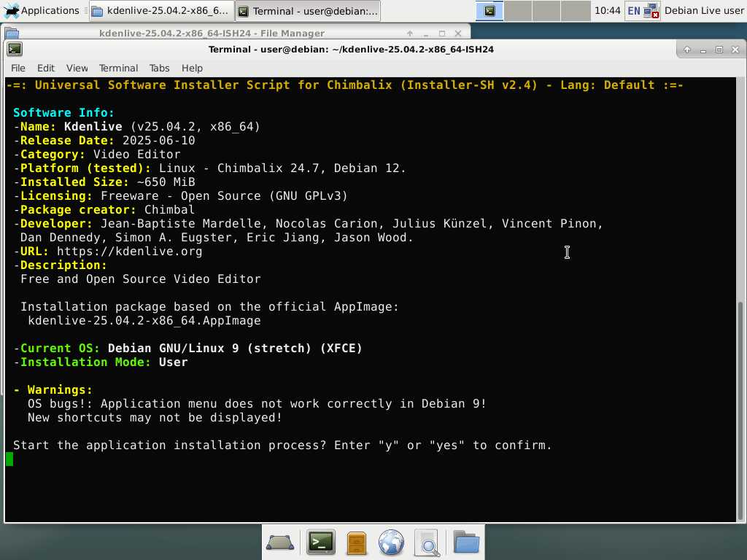Viewport: 747px width, 560px height.
Task: Open the Tabs menu
Action: tap(159, 68)
